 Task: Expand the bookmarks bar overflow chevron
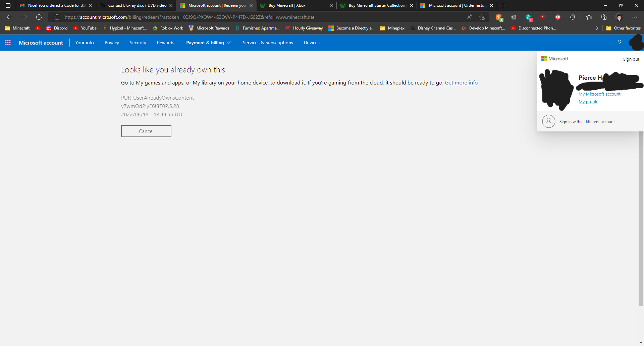tap(597, 28)
